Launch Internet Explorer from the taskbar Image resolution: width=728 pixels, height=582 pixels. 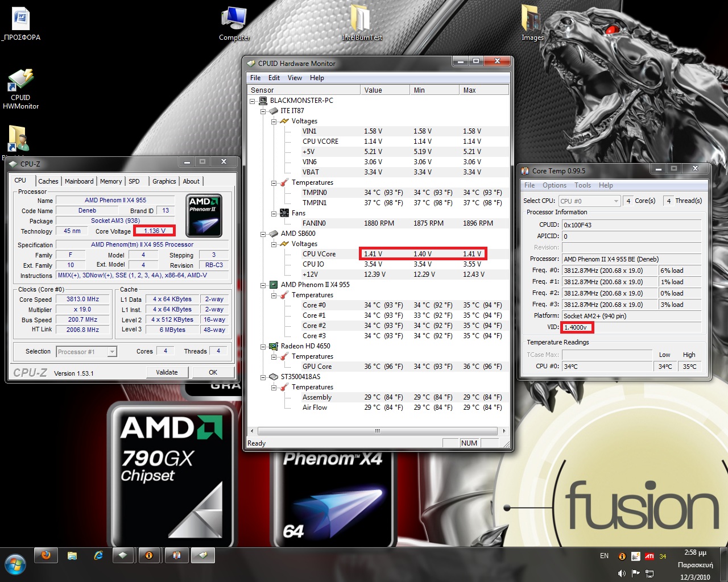98,556
